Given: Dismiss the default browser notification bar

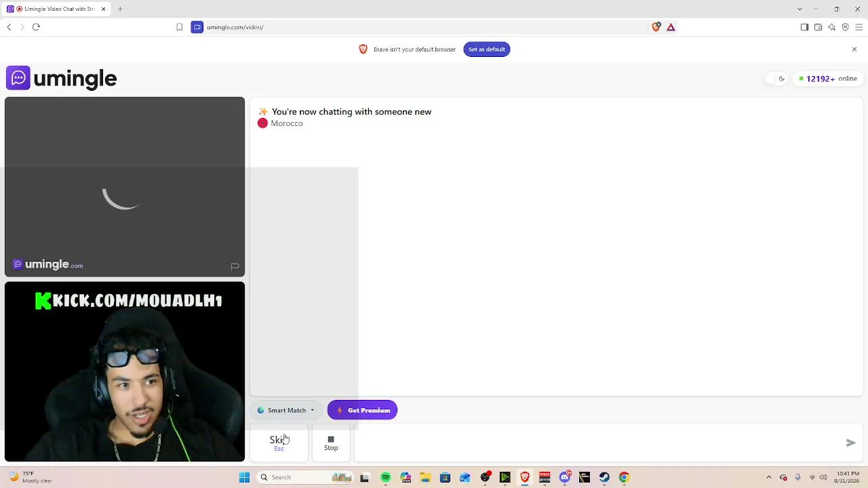Looking at the screenshot, I should pos(854,49).
